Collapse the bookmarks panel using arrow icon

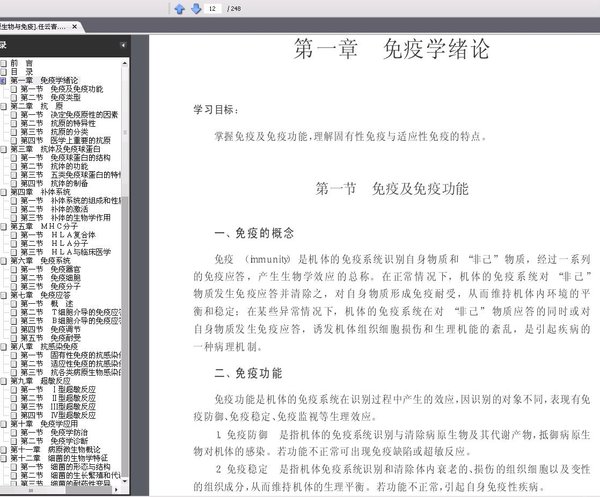[x=123, y=45]
